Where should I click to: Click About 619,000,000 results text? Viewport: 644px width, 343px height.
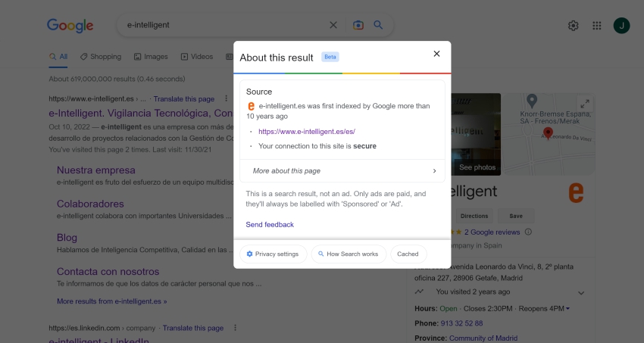click(x=117, y=79)
